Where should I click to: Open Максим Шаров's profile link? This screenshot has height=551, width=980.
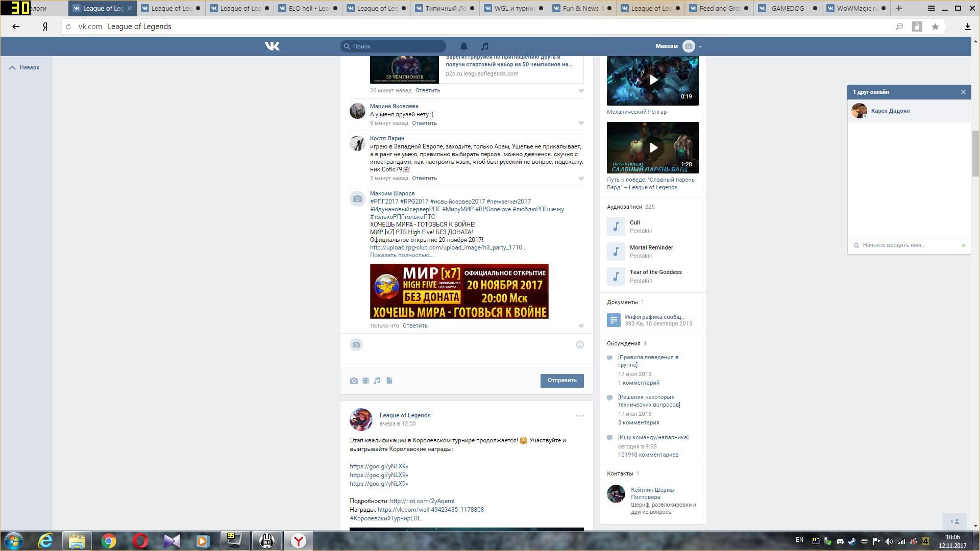(x=392, y=193)
